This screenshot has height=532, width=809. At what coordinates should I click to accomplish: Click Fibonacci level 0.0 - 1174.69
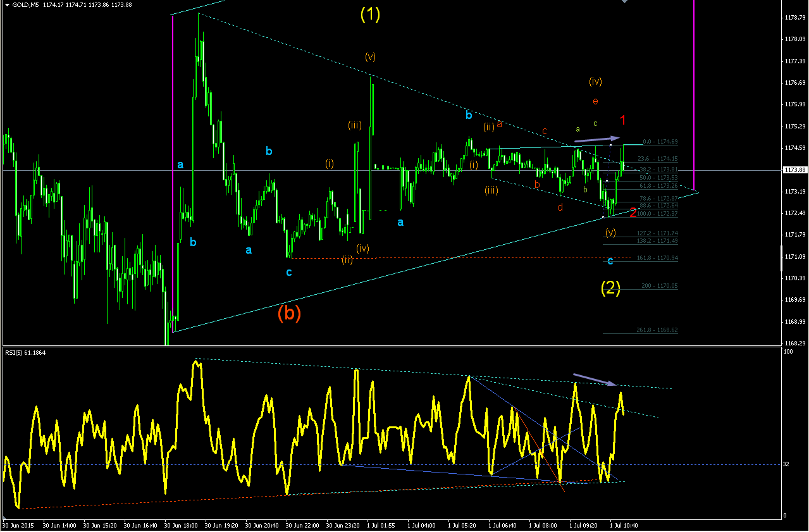click(660, 142)
